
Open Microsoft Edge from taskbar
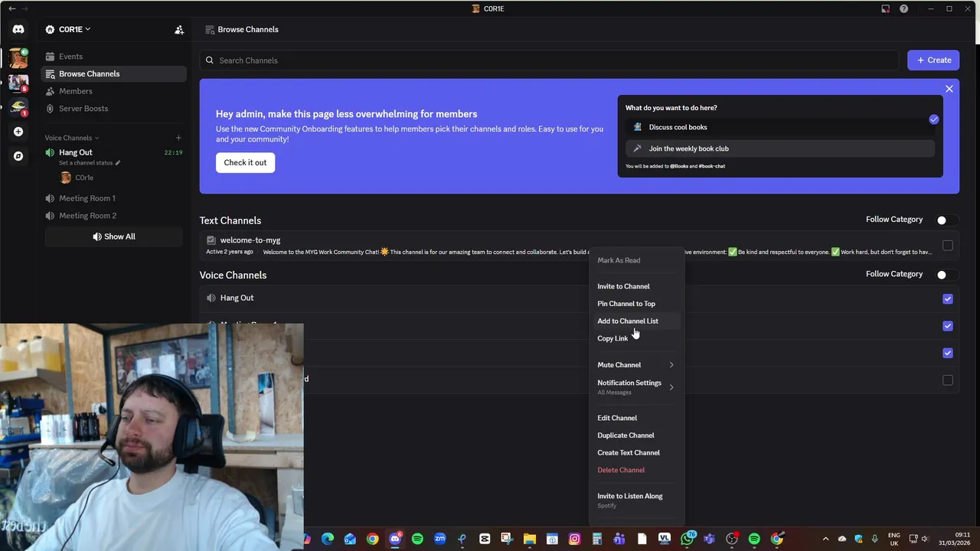(x=328, y=540)
